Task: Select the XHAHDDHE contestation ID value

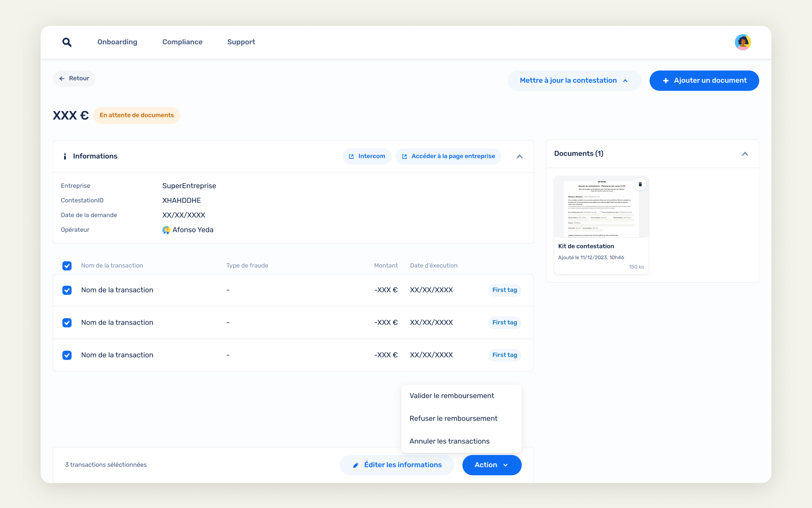Action: tap(181, 201)
